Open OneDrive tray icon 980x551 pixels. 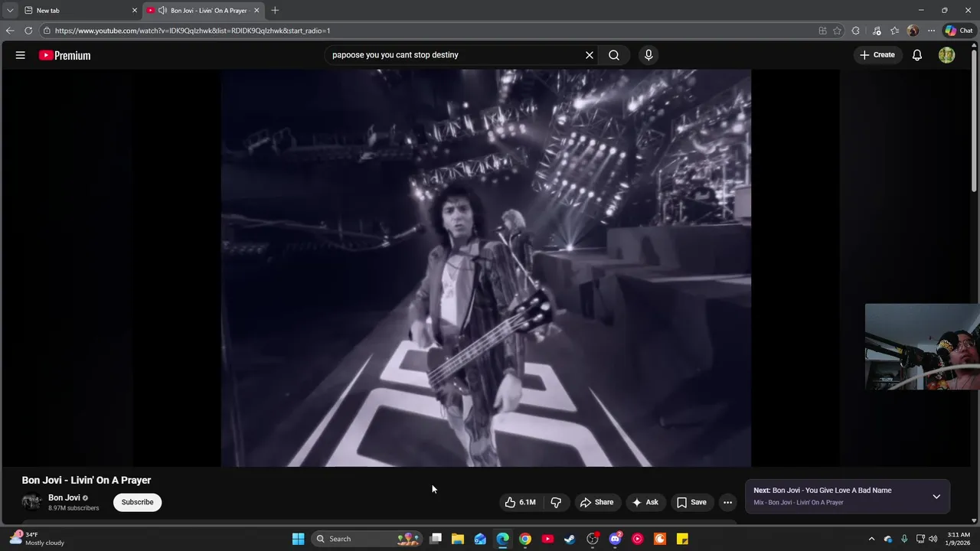click(888, 539)
